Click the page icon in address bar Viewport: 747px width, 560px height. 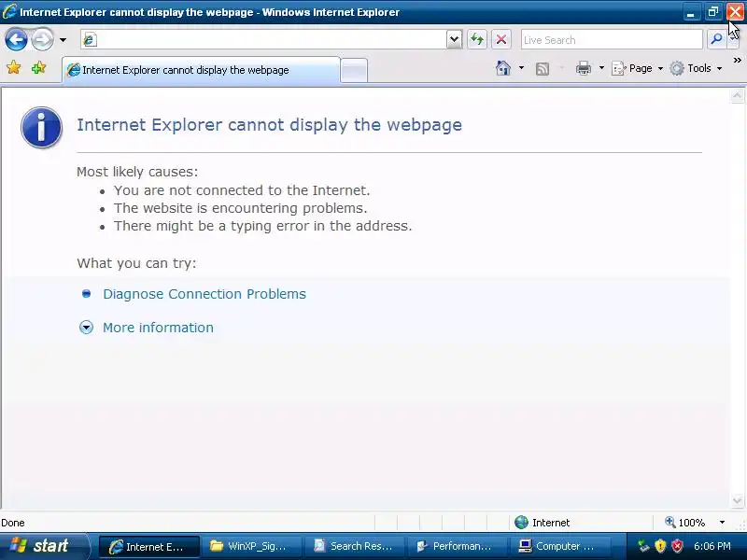(89, 40)
